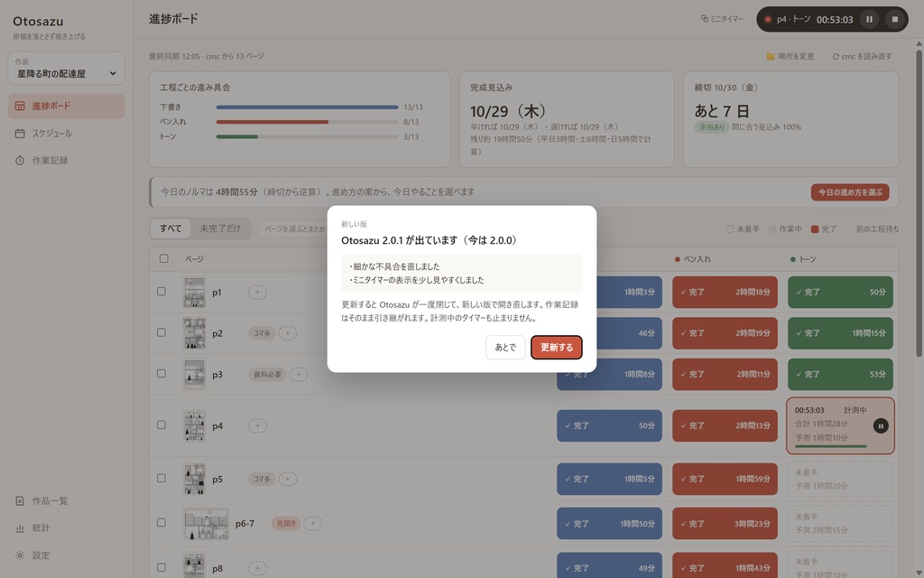This screenshot has width=924, height=578.
Task: Click the トーン column header
Action: (x=803, y=259)
